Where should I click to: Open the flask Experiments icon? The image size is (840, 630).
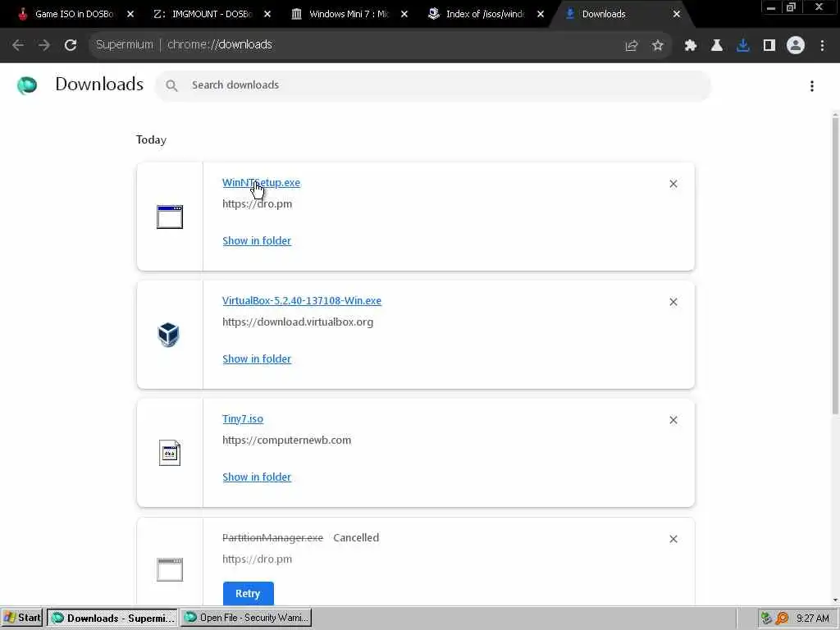(x=717, y=46)
